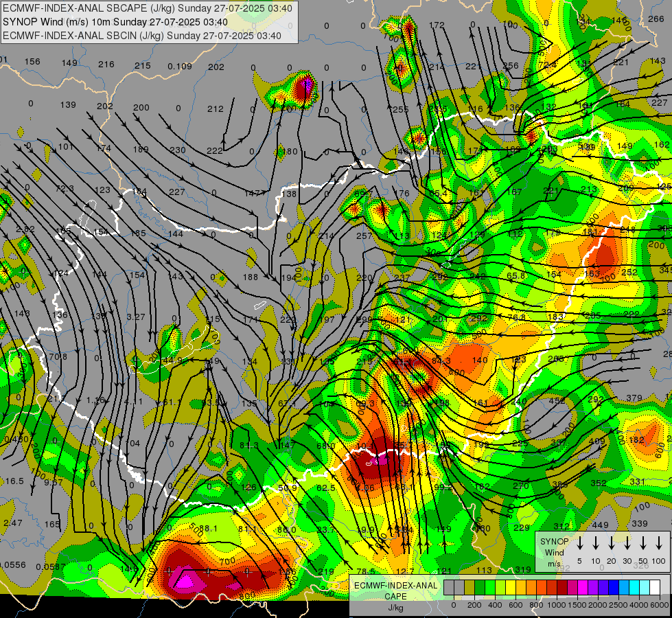Select the white swatch at CAPE legend end

(x=654, y=588)
